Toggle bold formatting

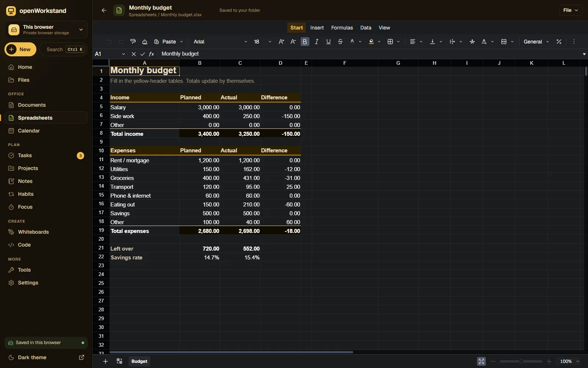point(305,42)
